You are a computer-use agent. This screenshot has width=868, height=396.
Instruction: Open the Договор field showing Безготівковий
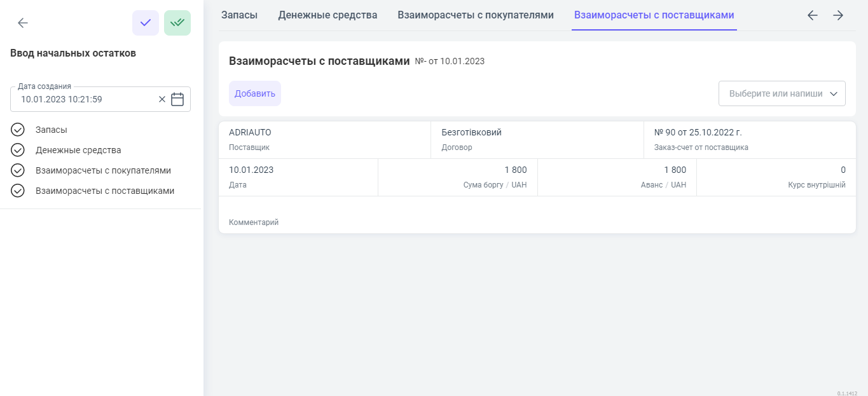tap(537, 139)
